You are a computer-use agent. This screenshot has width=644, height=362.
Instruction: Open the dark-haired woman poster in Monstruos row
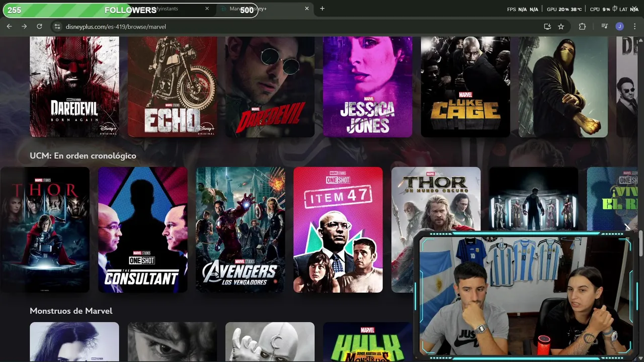(x=74, y=342)
